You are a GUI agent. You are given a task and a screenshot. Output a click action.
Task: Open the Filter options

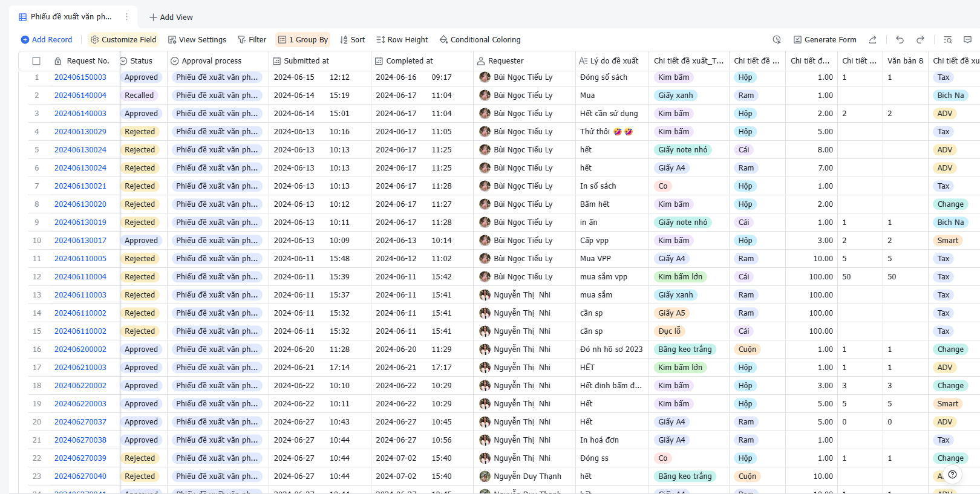(252, 39)
